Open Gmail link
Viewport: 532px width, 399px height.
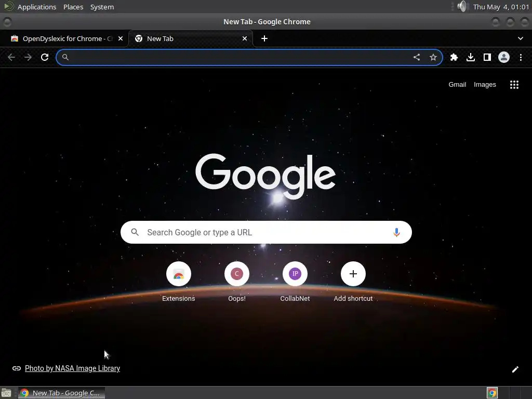(x=457, y=85)
